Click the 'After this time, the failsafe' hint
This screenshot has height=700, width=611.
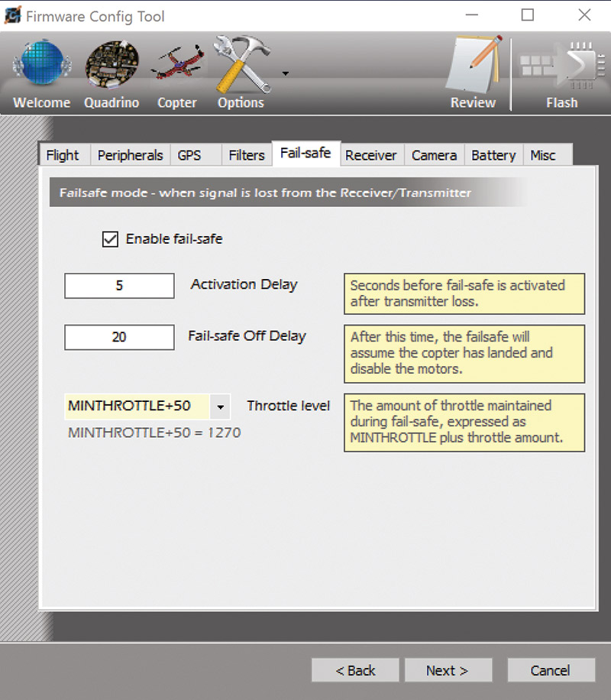click(464, 354)
